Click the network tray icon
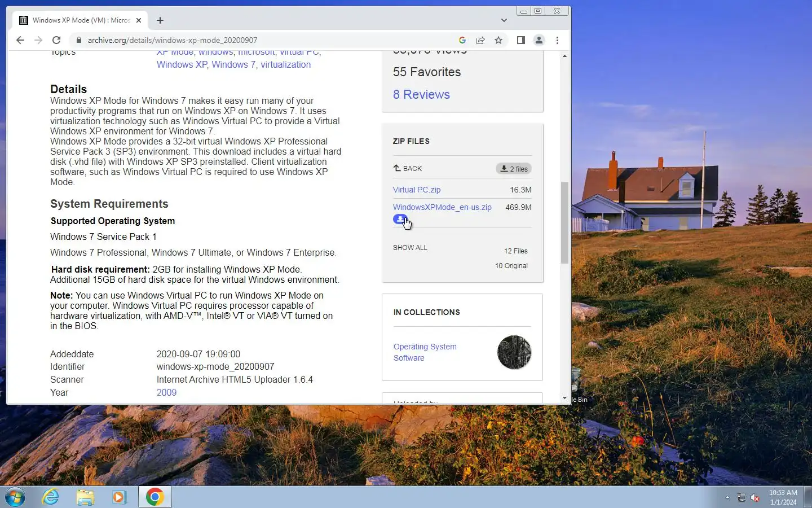 [742, 497]
